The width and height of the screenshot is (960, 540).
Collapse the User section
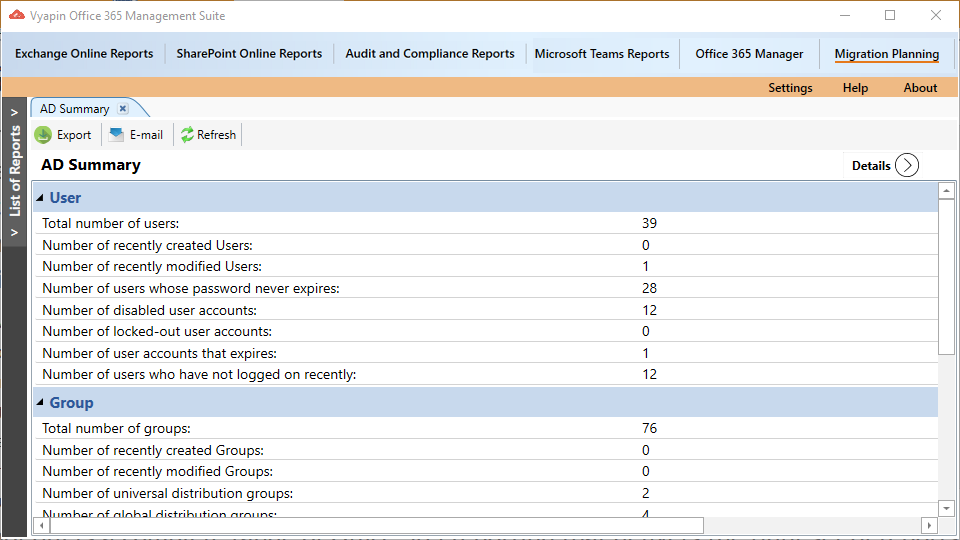pos(40,198)
